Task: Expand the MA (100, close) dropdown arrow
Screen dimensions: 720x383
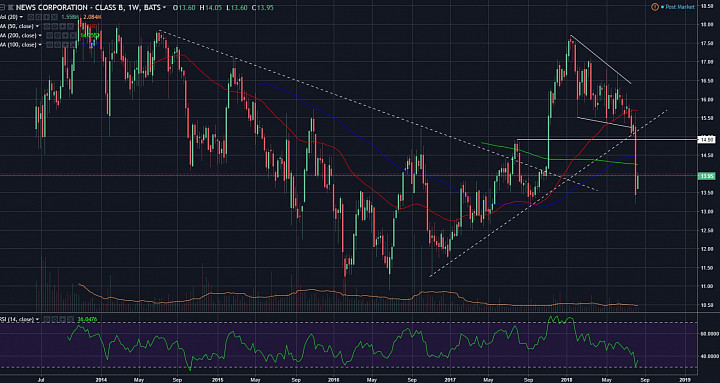Action: [40, 45]
